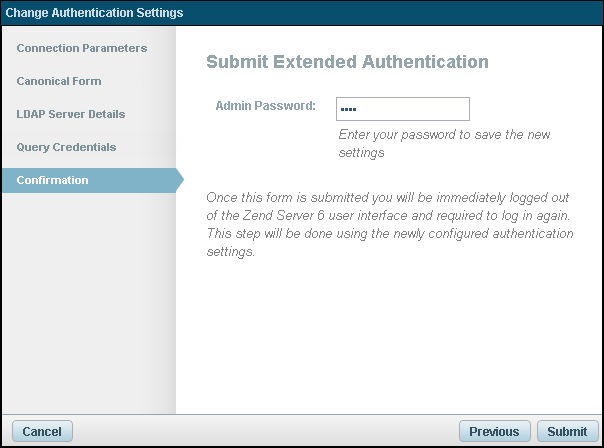
Task: Click the empty sidebar area below Confirmation
Action: click(x=88, y=300)
